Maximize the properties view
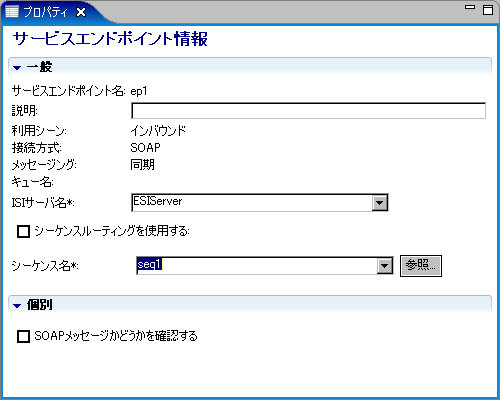 coord(488,10)
